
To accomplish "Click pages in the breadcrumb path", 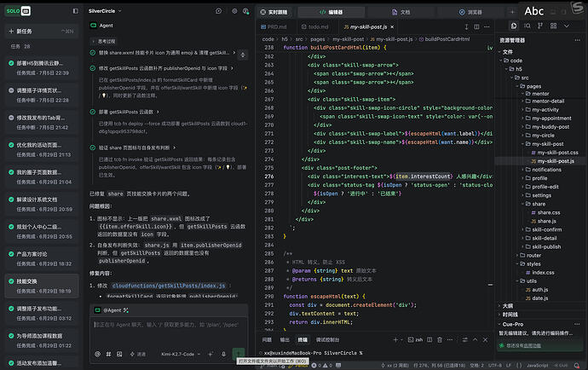I will (x=318, y=39).
